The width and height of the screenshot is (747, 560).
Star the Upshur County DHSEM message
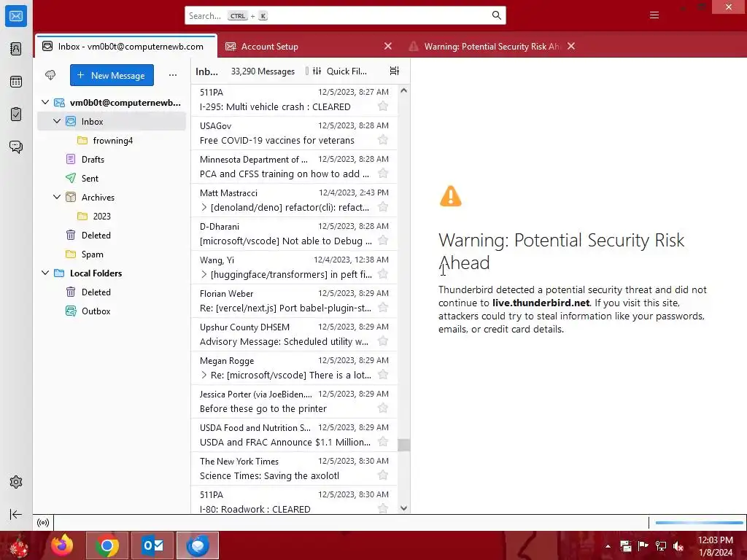coord(382,341)
